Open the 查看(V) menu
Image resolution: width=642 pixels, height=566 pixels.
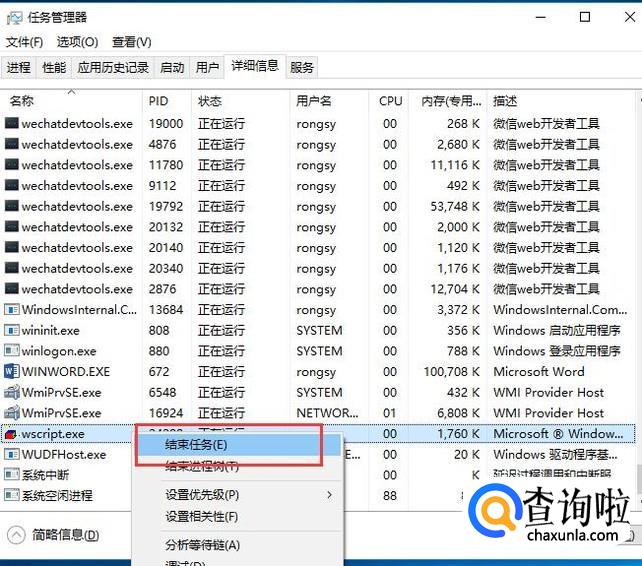[x=131, y=42]
